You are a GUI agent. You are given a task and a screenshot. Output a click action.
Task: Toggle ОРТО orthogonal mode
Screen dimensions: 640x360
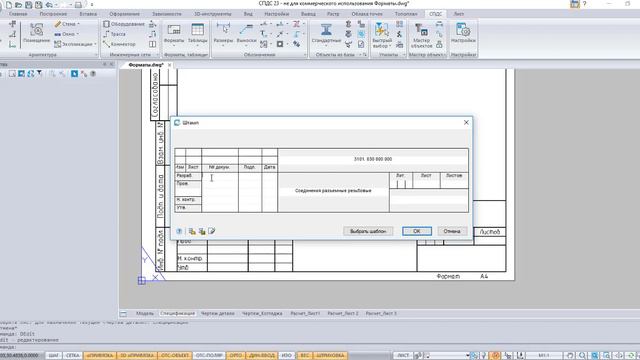click(236, 356)
